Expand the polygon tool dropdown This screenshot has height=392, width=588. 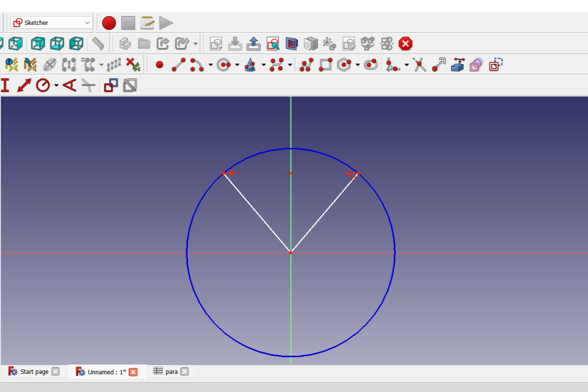[x=357, y=64]
